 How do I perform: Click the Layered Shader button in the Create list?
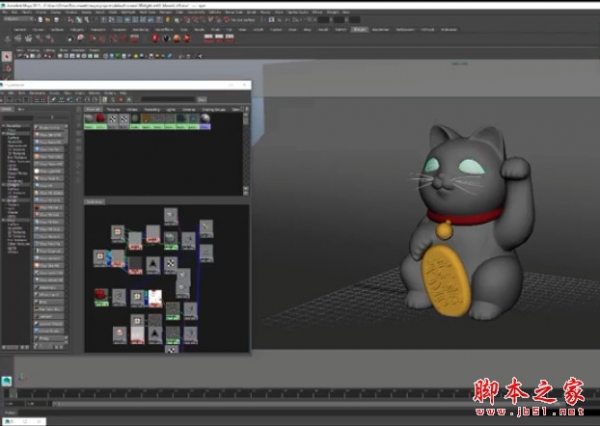pos(49,323)
